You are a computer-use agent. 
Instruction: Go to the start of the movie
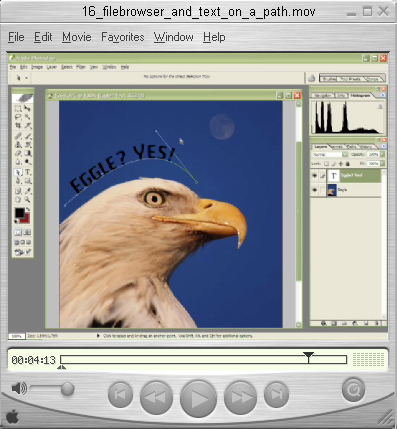120,395
